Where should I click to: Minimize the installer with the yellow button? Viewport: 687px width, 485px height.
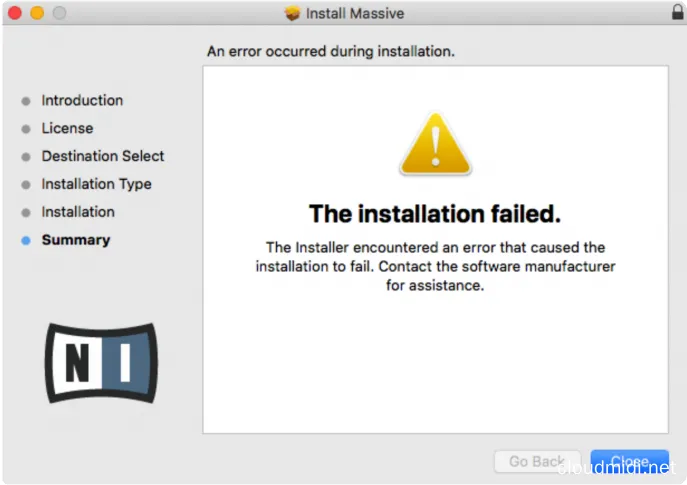[37, 13]
